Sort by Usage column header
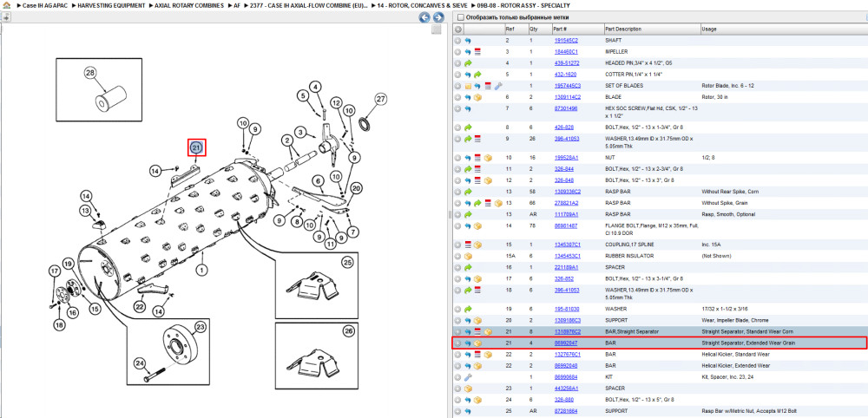The width and height of the screenshot is (868, 418). click(x=783, y=29)
